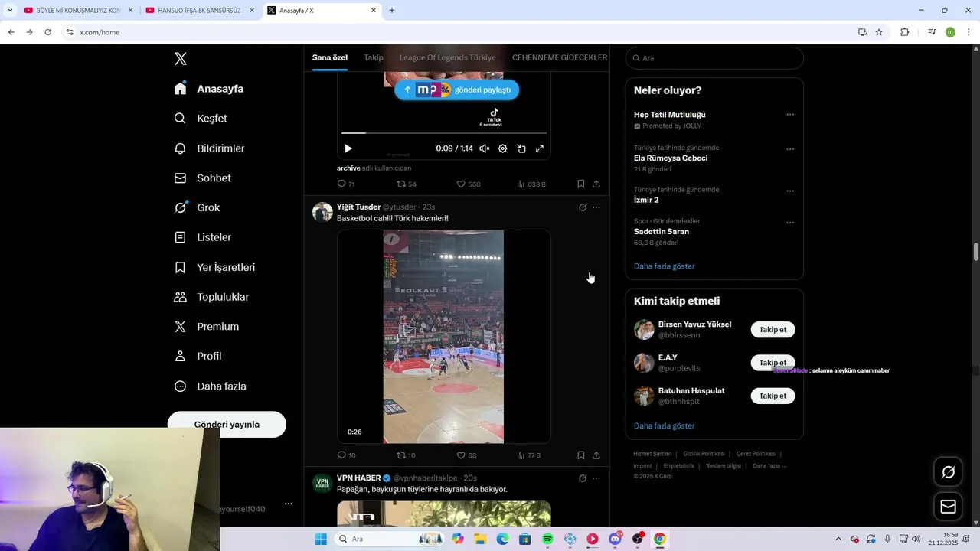
Task: Open more options on VPN HABER post
Action: pos(596,478)
